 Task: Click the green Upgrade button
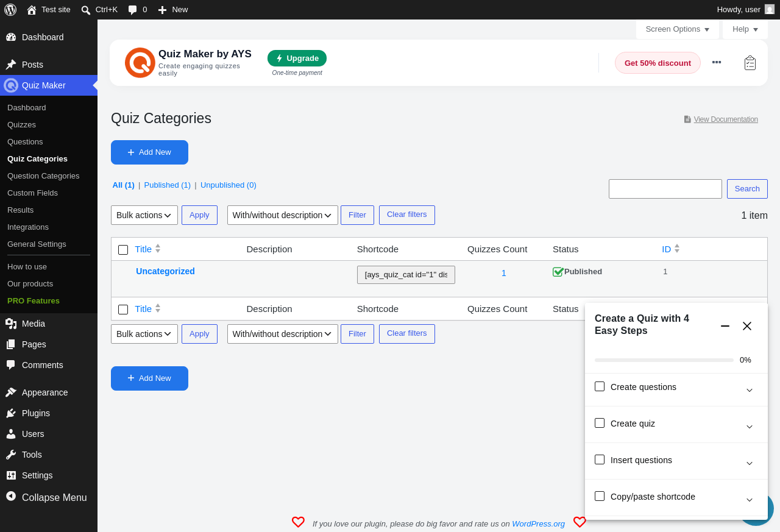297,59
